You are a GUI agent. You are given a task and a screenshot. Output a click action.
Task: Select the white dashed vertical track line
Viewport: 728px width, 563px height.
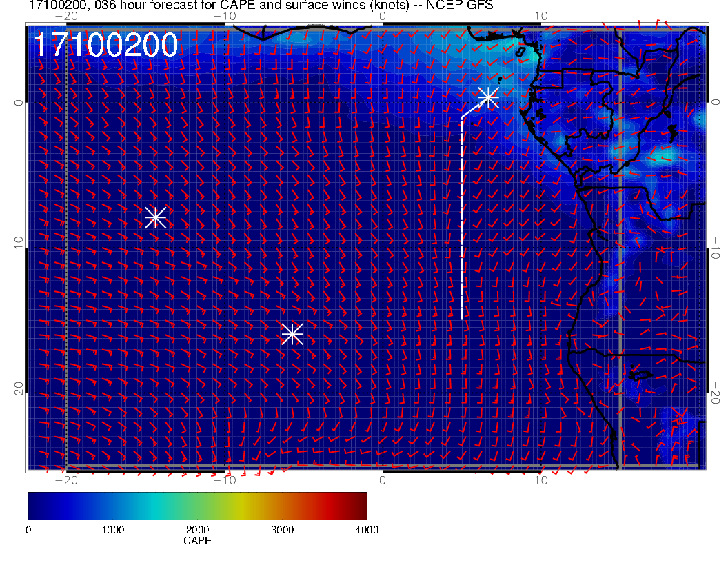tap(462, 221)
